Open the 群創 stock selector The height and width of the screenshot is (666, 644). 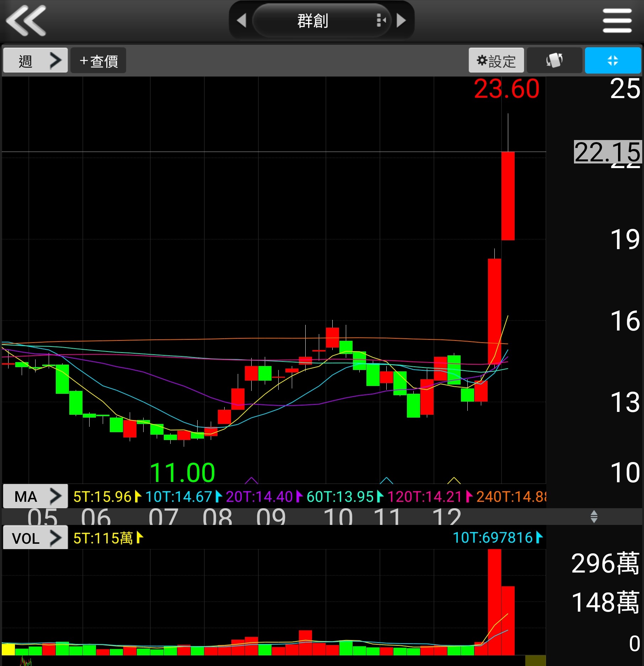click(x=321, y=20)
